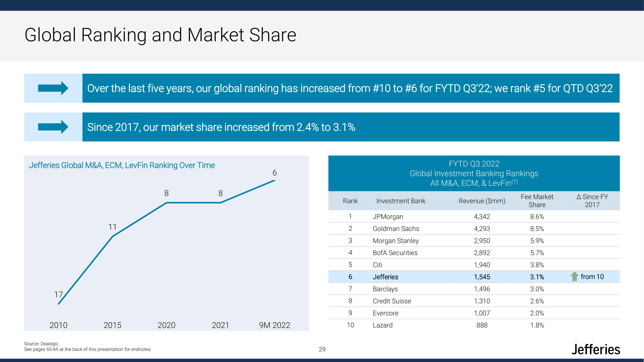Click the revenue value '1,310'
644x362 pixels.
(x=482, y=301)
